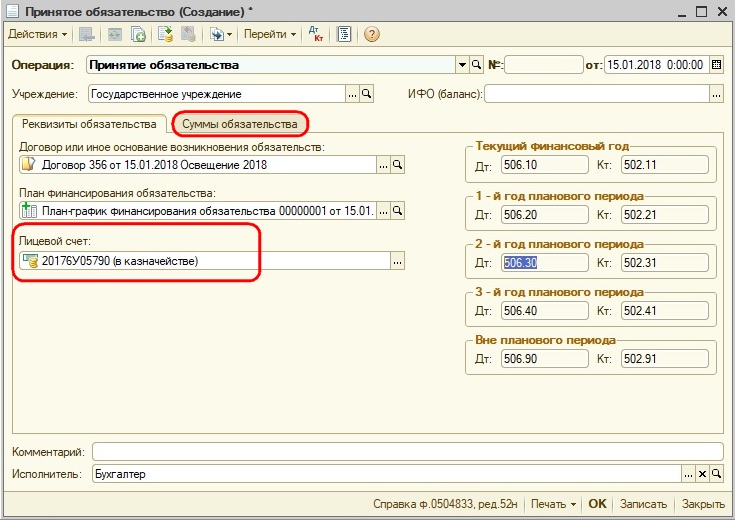Screen dimensions: 735x520
Task: Click the Договор ellipsis select button
Action: click(383, 165)
